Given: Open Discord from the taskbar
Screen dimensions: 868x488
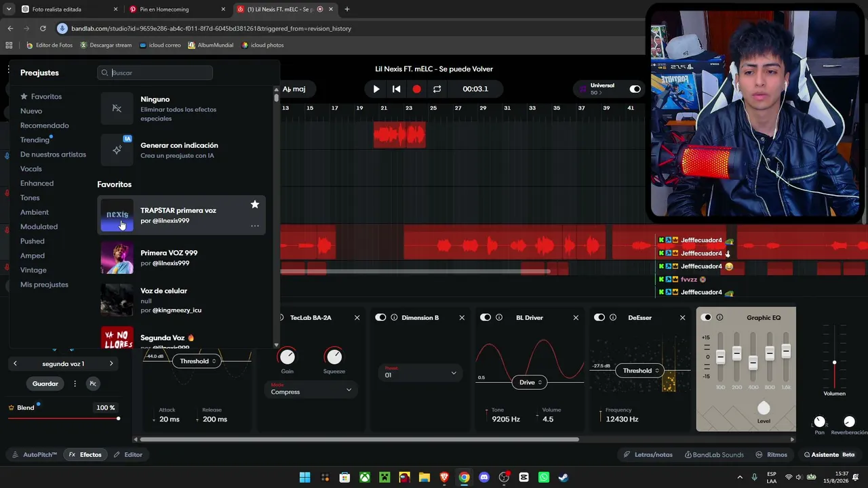Looking at the screenshot, I should point(484,477).
